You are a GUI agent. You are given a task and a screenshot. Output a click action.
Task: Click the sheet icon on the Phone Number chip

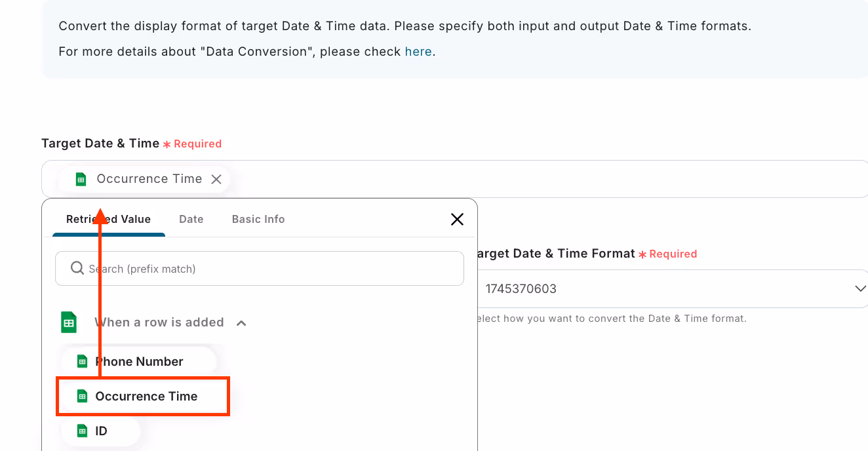coord(82,361)
